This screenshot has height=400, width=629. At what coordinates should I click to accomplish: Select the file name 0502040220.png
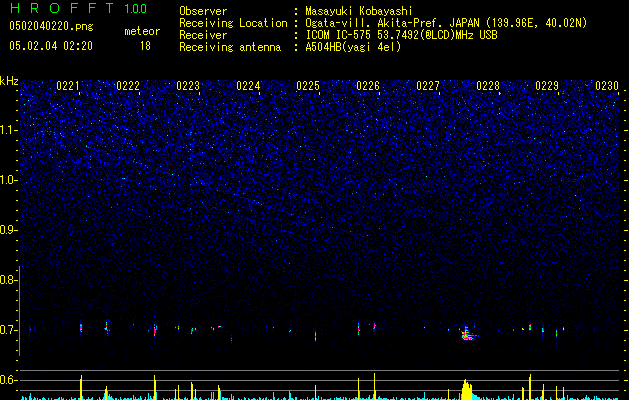click(x=51, y=26)
